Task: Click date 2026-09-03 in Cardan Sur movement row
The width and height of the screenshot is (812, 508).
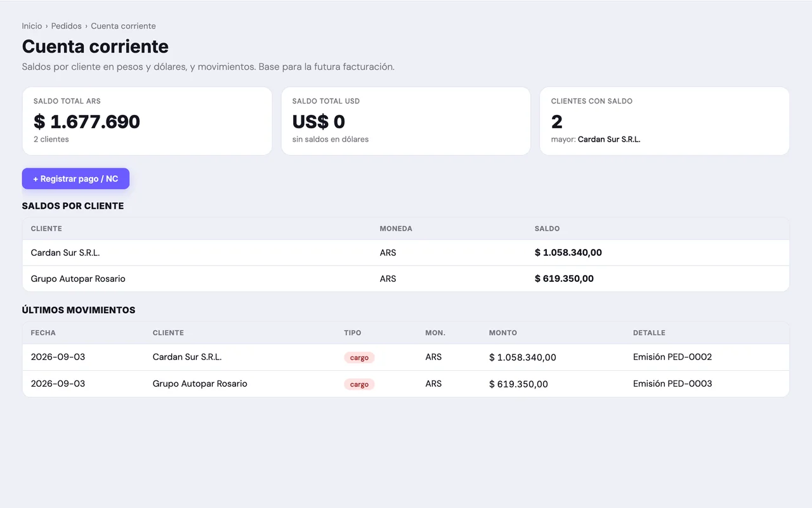Action: (58, 357)
